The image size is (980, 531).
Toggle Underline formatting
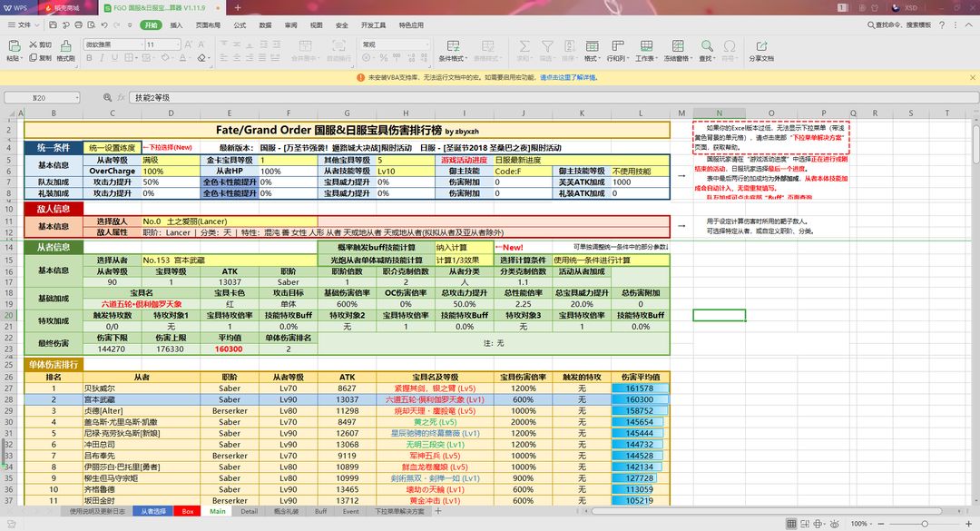coord(114,58)
